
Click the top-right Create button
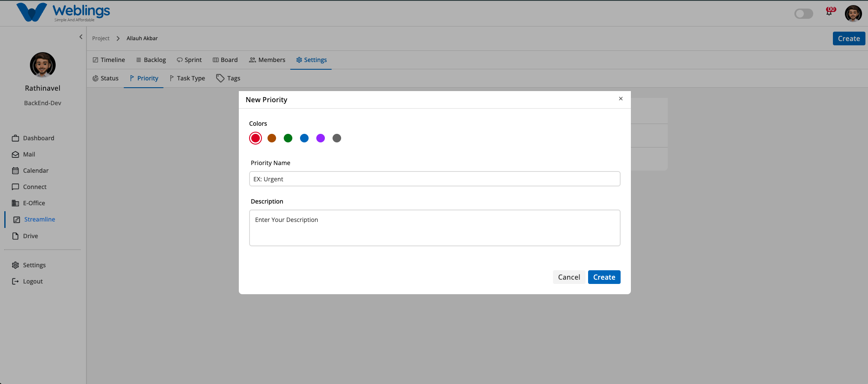pyautogui.click(x=849, y=38)
